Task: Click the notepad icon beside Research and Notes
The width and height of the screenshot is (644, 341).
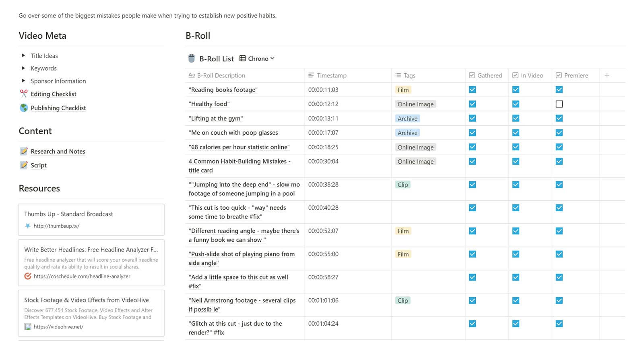Action: [x=24, y=151]
